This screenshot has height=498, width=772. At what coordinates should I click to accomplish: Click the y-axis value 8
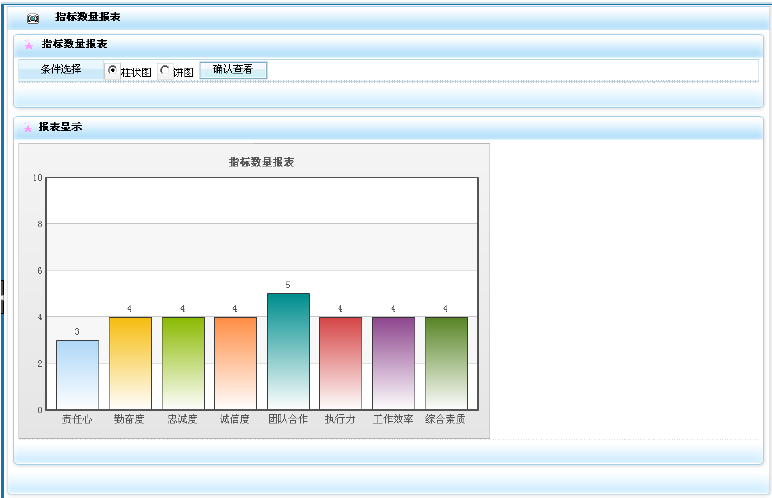pyautogui.click(x=40, y=224)
